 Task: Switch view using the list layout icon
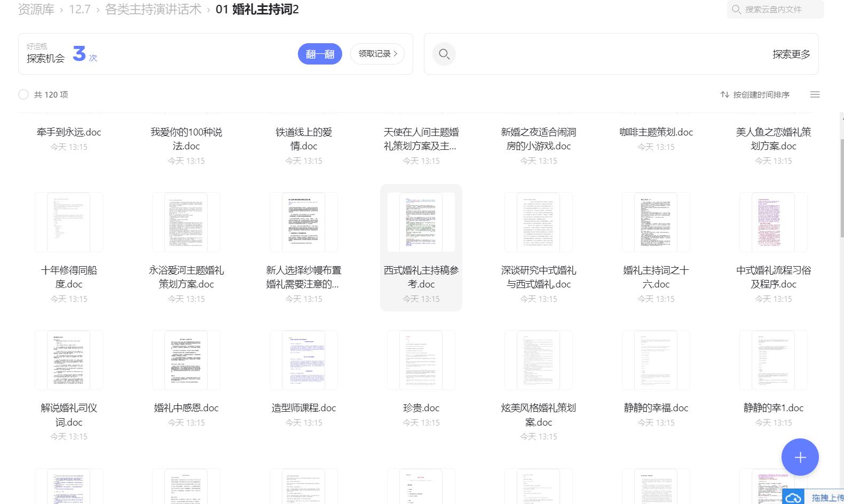pyautogui.click(x=815, y=94)
